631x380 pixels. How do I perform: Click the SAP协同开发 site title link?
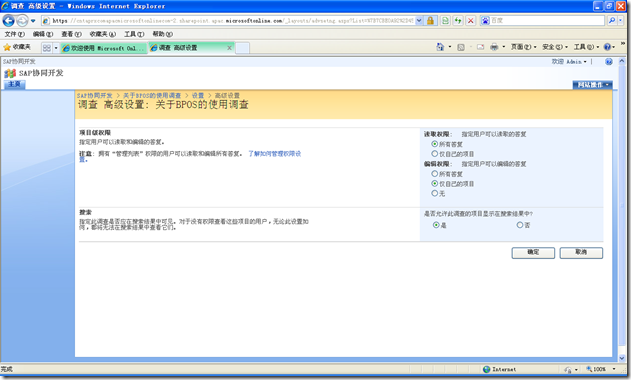coord(41,73)
